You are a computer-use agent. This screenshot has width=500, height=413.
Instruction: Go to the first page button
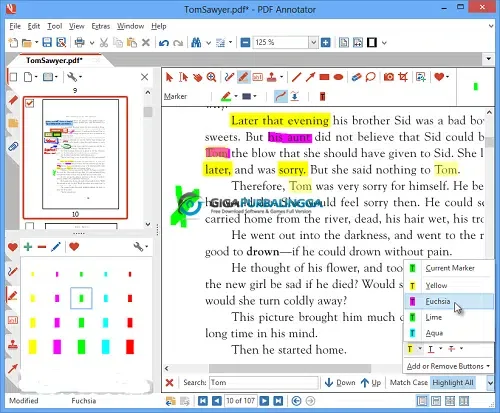click(x=203, y=401)
